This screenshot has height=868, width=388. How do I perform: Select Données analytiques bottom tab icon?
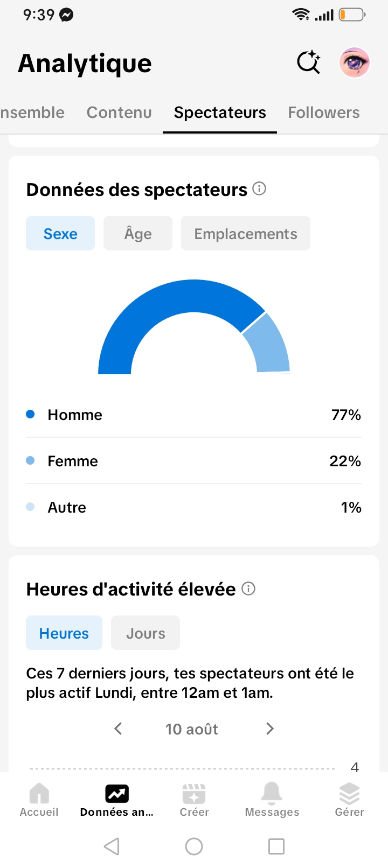[116, 794]
